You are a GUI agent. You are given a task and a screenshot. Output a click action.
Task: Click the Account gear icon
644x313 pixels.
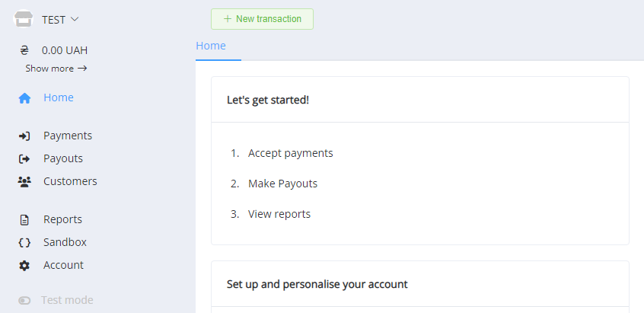(24, 266)
